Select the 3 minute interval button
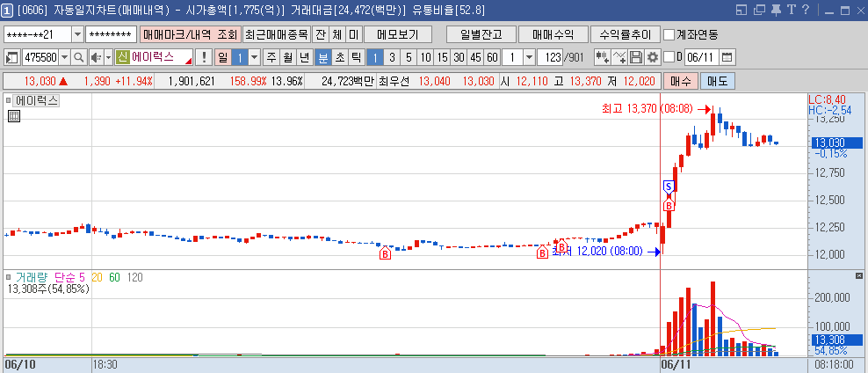Image resolution: width=868 pixels, height=373 pixels. (x=392, y=57)
